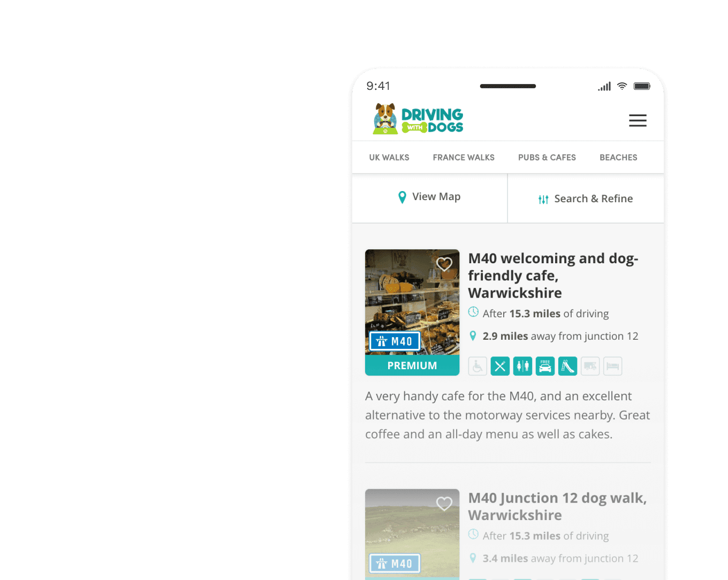This screenshot has width=728, height=580.
Task: Click the Driving with Dogs logo
Action: tap(418, 119)
